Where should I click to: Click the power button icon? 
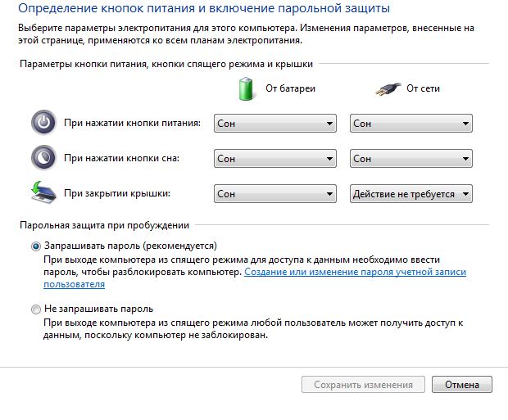(43, 124)
